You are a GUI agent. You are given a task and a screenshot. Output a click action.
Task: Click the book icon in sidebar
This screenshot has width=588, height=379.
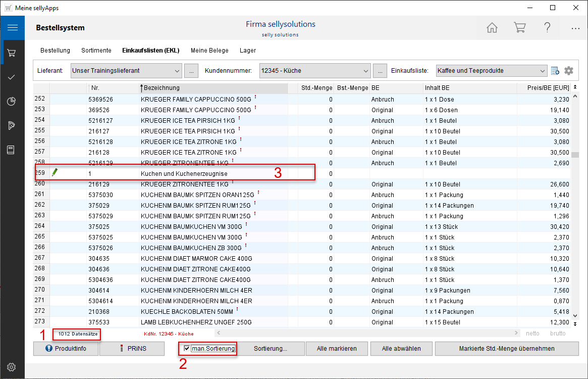pos(12,150)
